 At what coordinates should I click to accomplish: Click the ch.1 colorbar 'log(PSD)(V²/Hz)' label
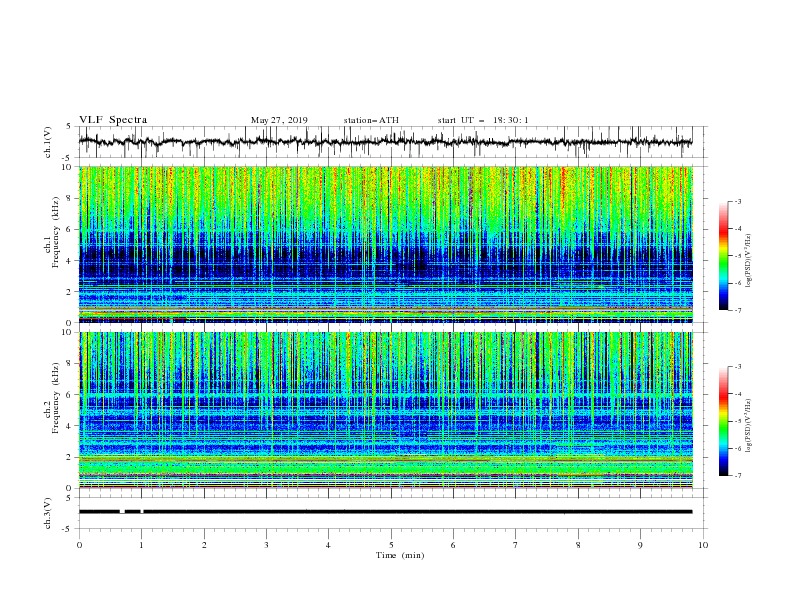point(749,261)
